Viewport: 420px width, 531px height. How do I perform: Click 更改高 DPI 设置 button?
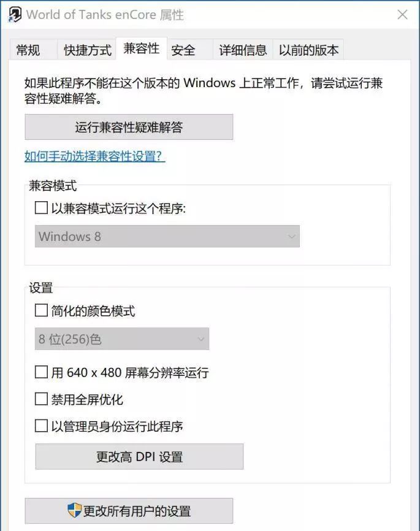pyautogui.click(x=139, y=457)
